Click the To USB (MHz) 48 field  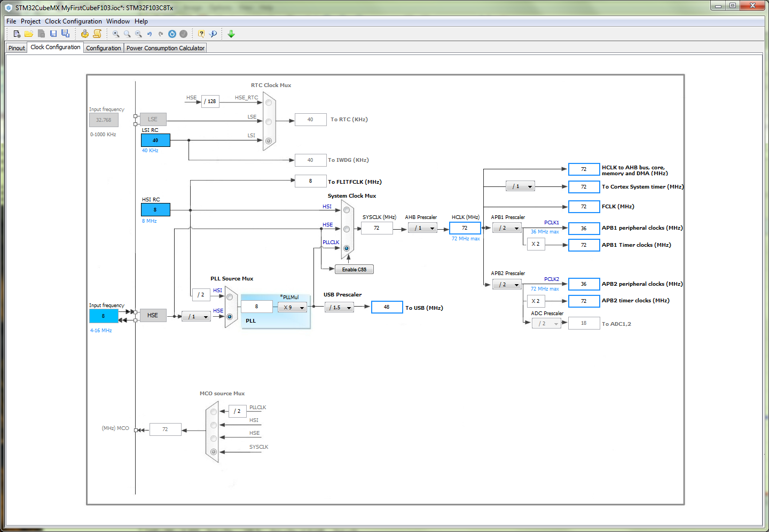click(387, 307)
